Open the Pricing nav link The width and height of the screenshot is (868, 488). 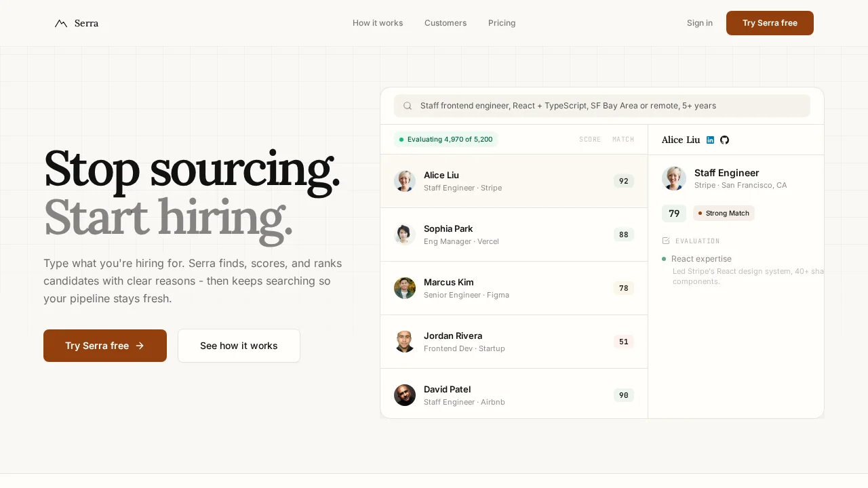pyautogui.click(x=502, y=23)
